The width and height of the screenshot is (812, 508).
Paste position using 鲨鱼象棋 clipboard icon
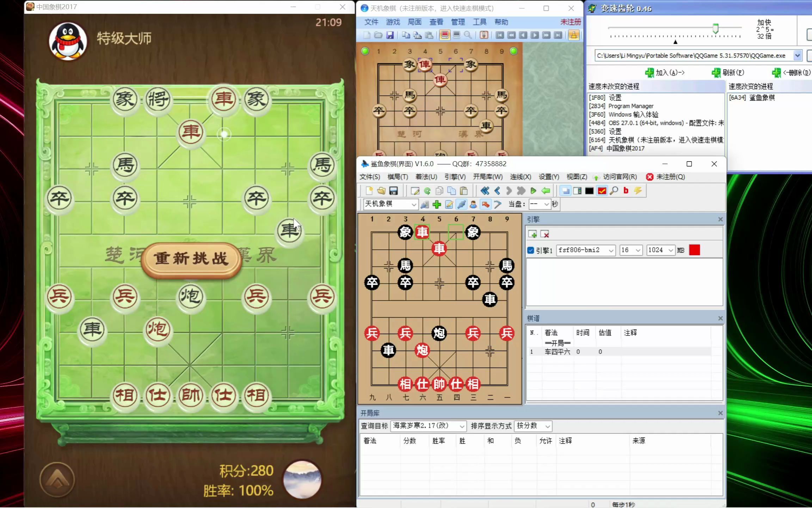coord(464,191)
